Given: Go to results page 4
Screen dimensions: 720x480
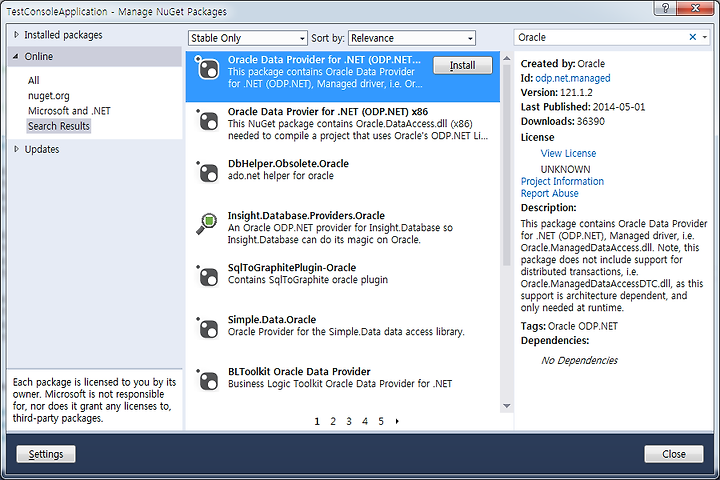Looking at the screenshot, I should (x=365, y=421).
